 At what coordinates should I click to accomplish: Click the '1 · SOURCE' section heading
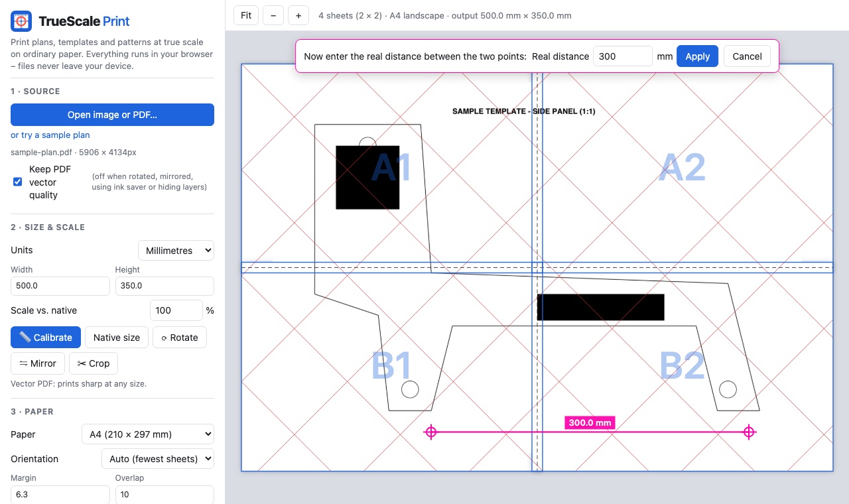(35, 92)
